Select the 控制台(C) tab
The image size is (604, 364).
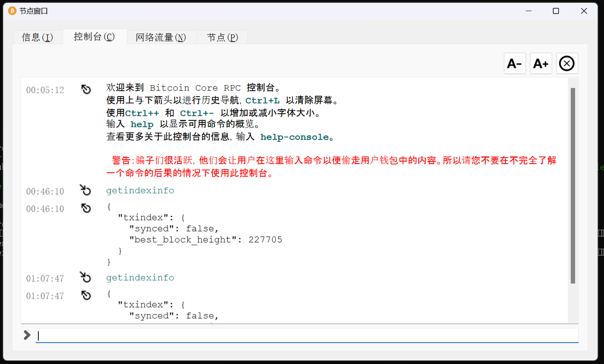(94, 36)
